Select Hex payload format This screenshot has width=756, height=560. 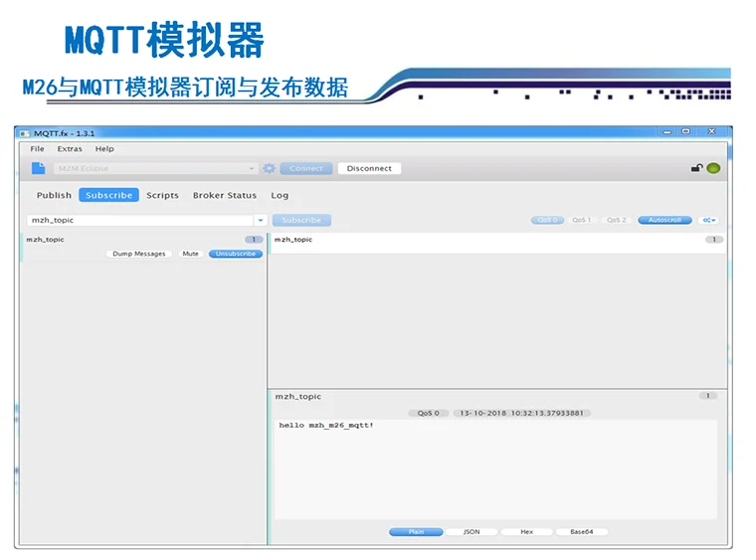(526, 532)
